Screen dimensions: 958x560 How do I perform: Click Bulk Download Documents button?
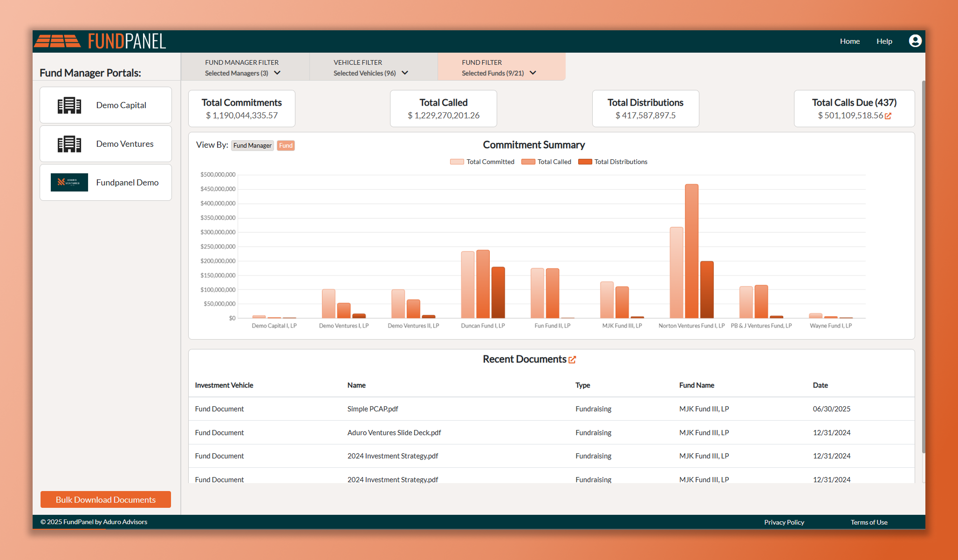(x=106, y=499)
